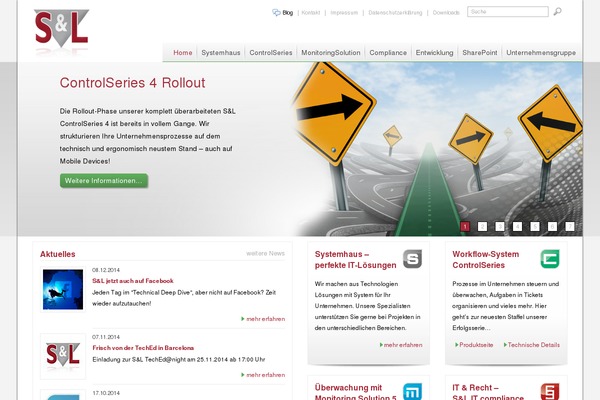Focus the Suche search field
This screenshot has height=400, width=600.
click(508, 12)
